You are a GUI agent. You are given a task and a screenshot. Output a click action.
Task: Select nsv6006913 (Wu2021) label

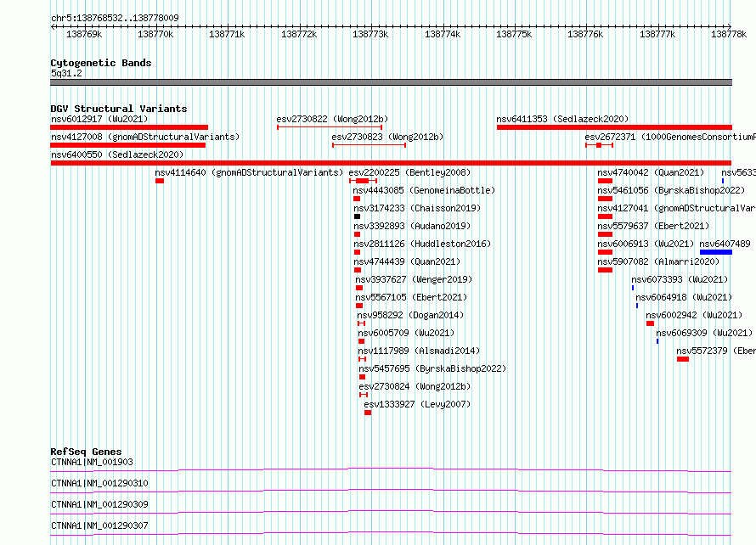tap(646, 244)
